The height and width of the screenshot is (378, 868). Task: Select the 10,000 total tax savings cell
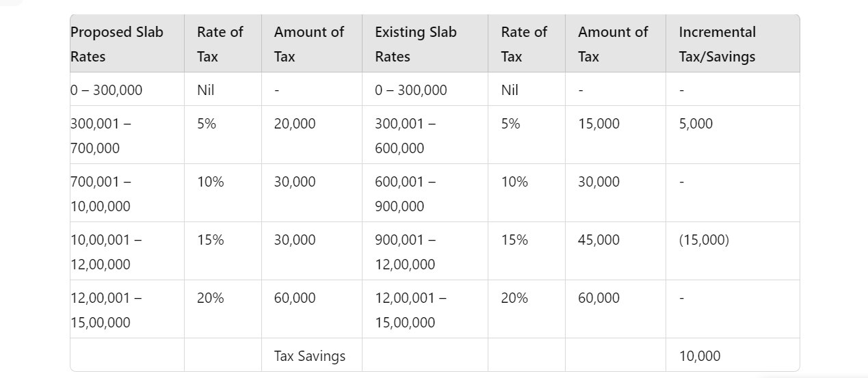pyautogui.click(x=700, y=356)
